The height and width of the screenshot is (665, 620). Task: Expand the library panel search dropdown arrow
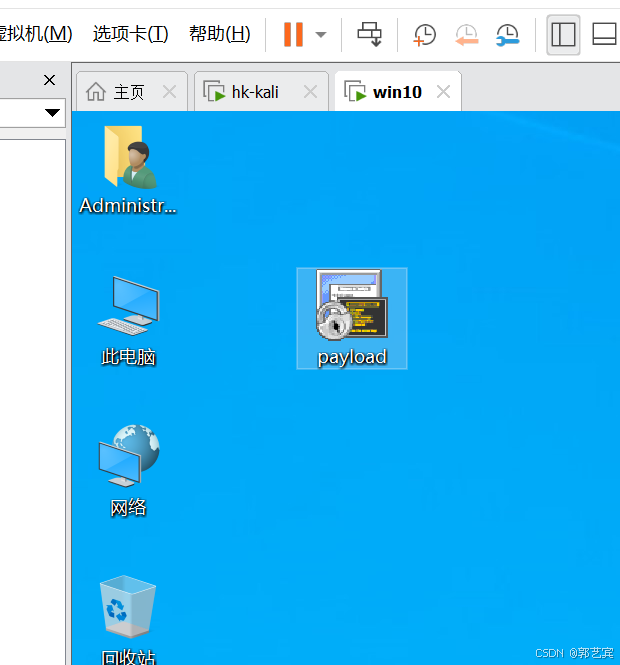(x=53, y=113)
